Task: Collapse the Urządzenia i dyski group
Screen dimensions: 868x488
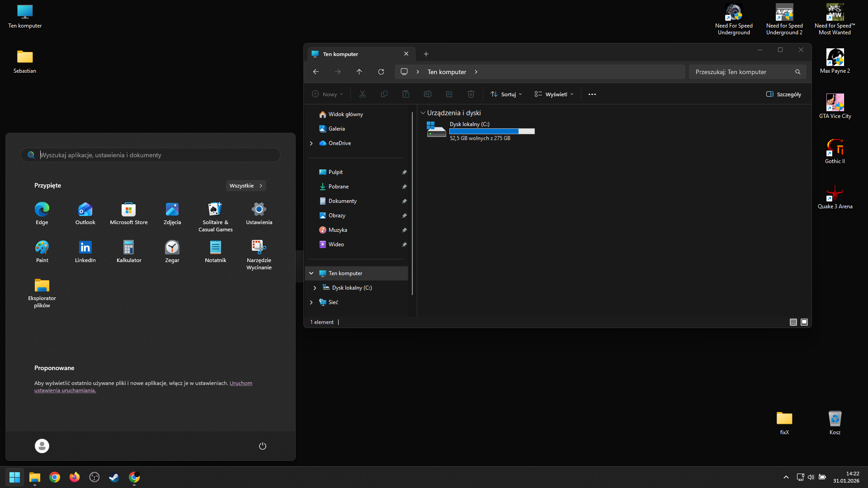Action: (423, 113)
